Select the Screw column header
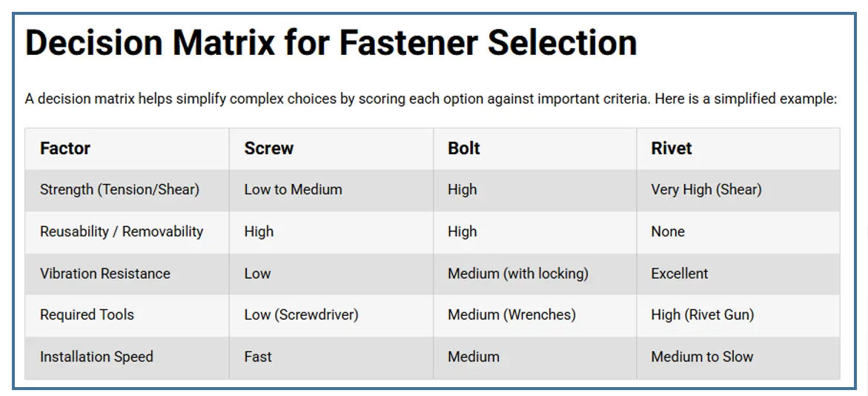Image resolution: width=868 pixels, height=396 pixels. [268, 148]
